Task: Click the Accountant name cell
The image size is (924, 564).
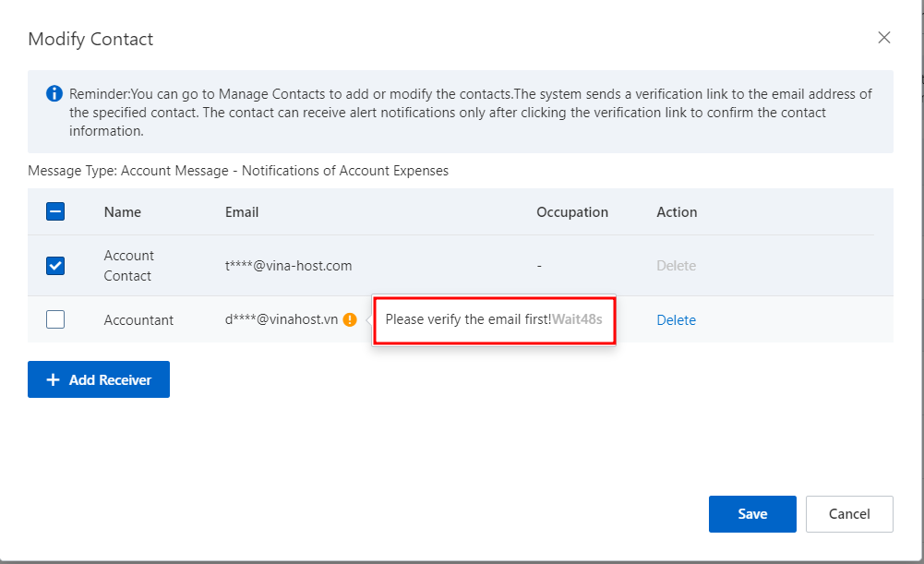Action: point(138,320)
